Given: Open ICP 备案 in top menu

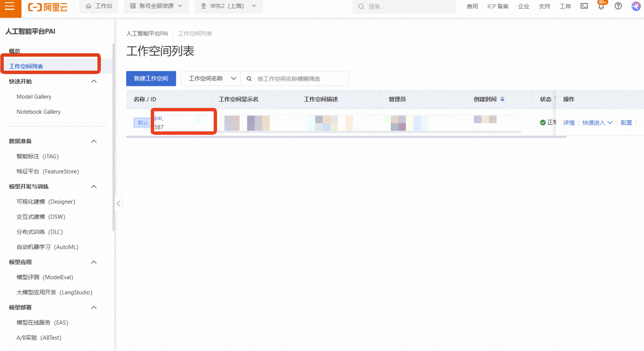Looking at the screenshot, I should coord(498,6).
